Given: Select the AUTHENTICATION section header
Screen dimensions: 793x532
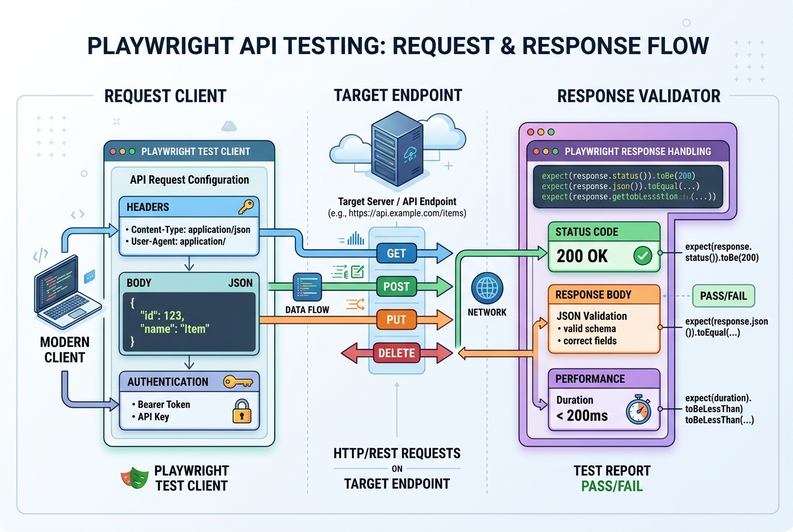Looking at the screenshot, I should (x=189, y=381).
